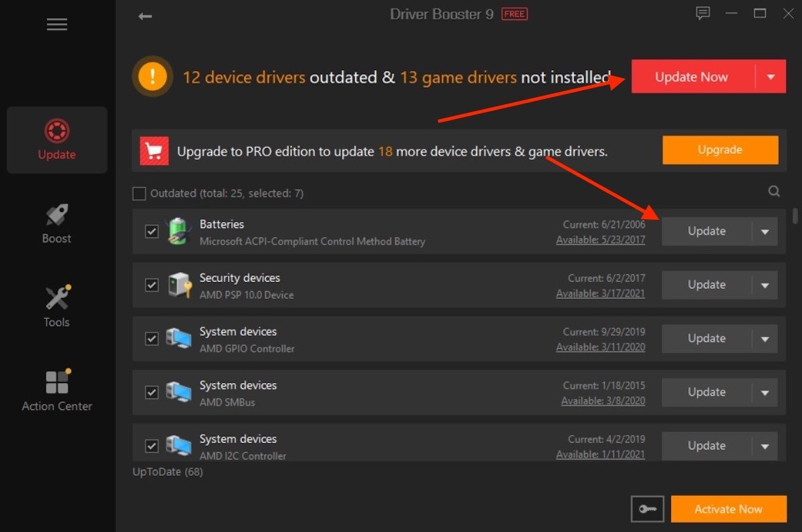Click the Driver Booster 9 title text

click(442, 14)
